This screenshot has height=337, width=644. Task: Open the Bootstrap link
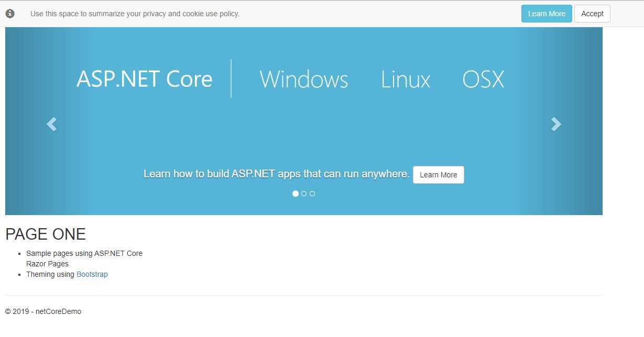(x=92, y=274)
